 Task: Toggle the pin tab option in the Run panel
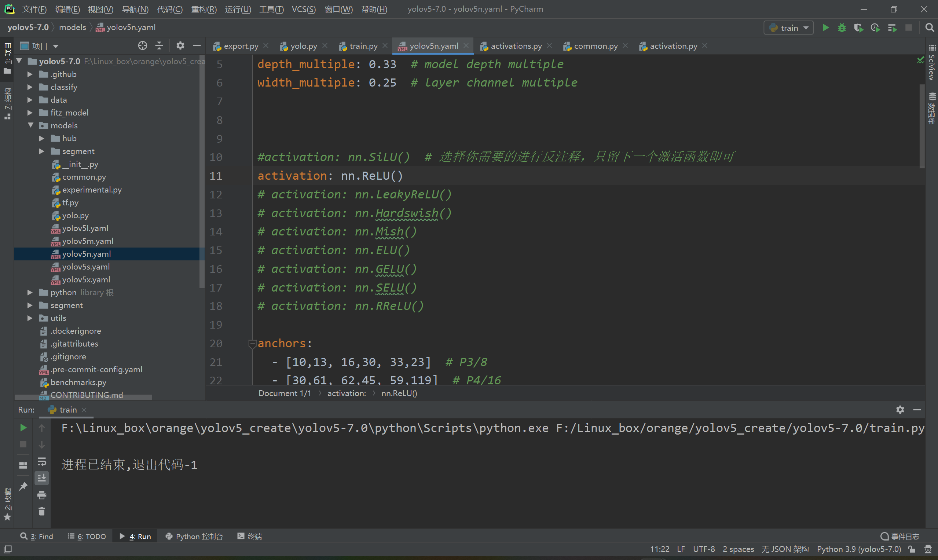tap(23, 486)
